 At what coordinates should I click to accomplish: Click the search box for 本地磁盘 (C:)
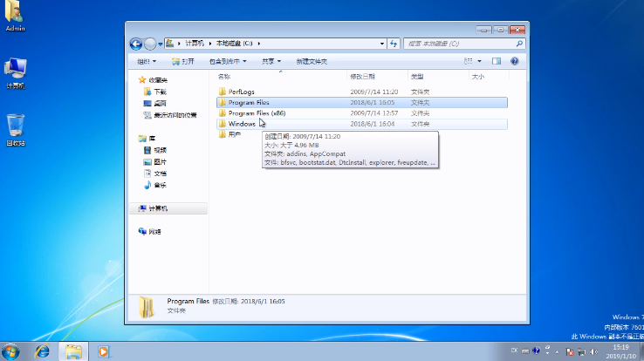point(458,43)
